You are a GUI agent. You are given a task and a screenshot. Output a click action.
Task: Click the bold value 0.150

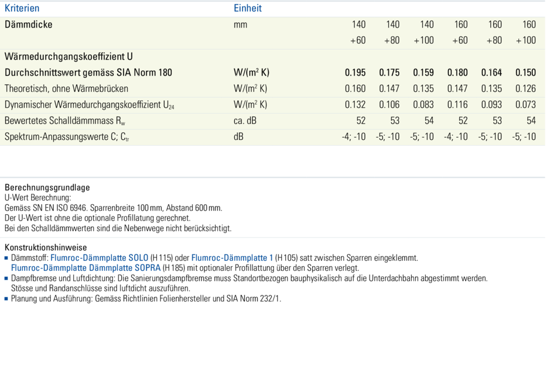click(x=525, y=73)
